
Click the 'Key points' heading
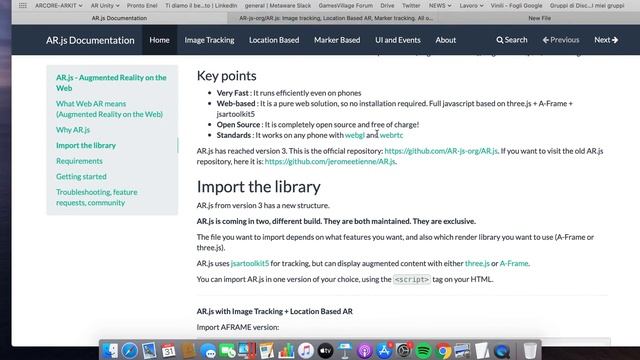(227, 76)
